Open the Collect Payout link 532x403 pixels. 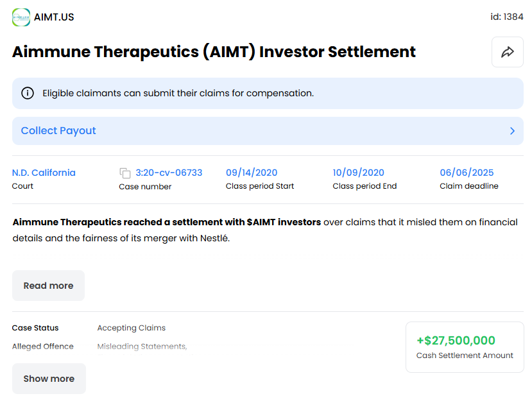coord(268,131)
